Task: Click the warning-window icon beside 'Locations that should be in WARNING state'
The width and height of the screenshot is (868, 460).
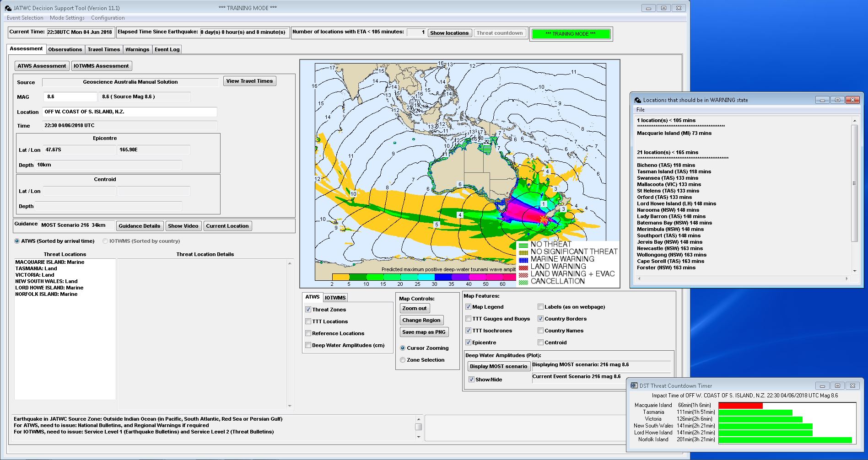Action: (637, 100)
